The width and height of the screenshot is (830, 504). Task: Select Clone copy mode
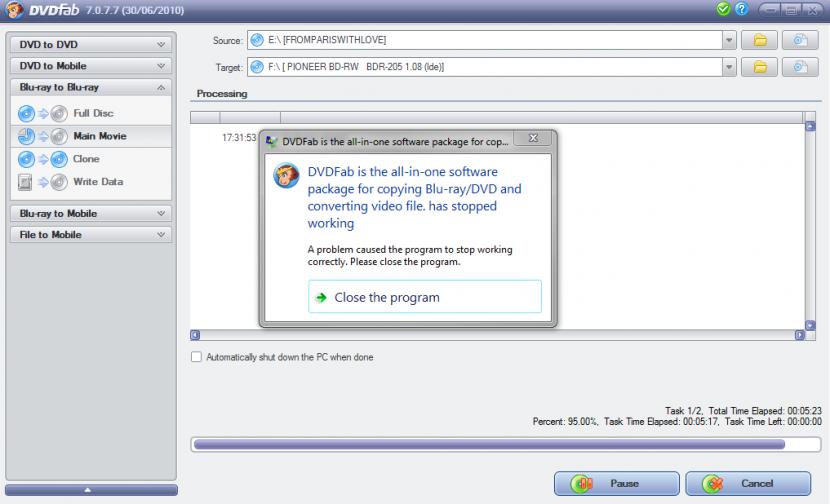click(91, 159)
